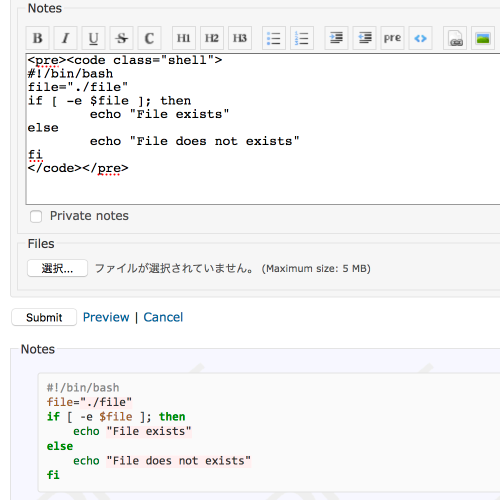Submit the note
Viewport: 500px width, 500px height.
pyautogui.click(x=44, y=317)
